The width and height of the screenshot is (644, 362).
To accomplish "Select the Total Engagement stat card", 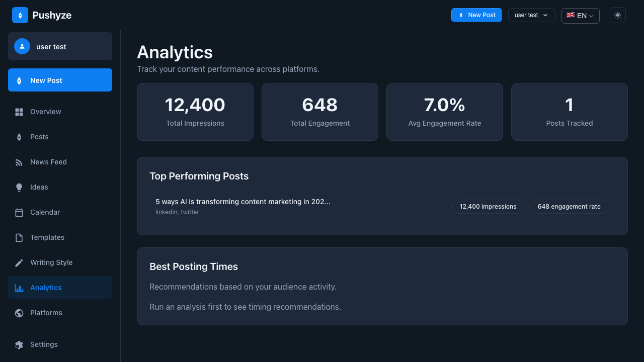I will (x=320, y=112).
